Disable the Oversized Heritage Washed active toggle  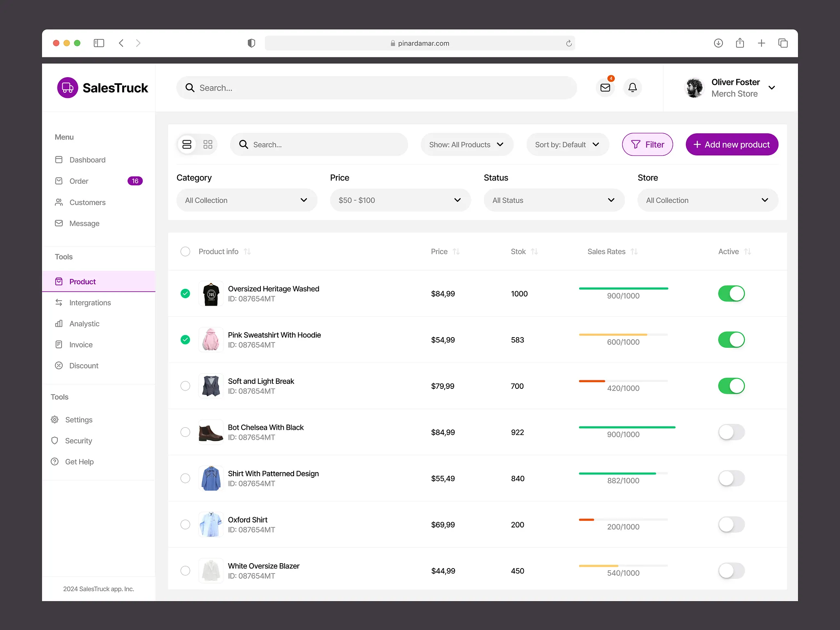point(731,294)
